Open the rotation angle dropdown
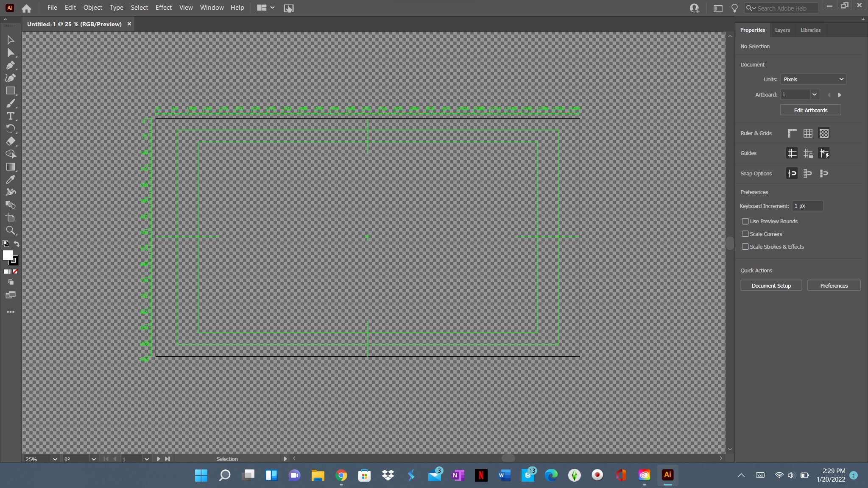Screen dimensions: 868x488 [93, 459]
